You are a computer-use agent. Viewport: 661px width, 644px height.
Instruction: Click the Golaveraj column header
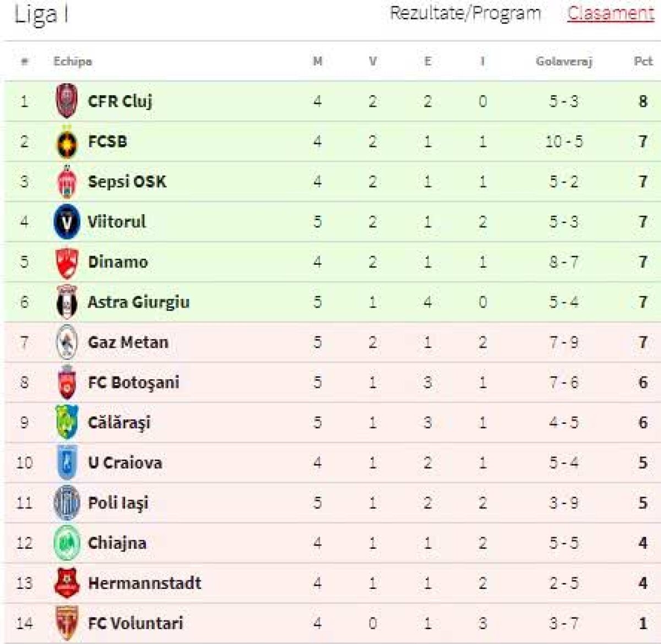(564, 62)
